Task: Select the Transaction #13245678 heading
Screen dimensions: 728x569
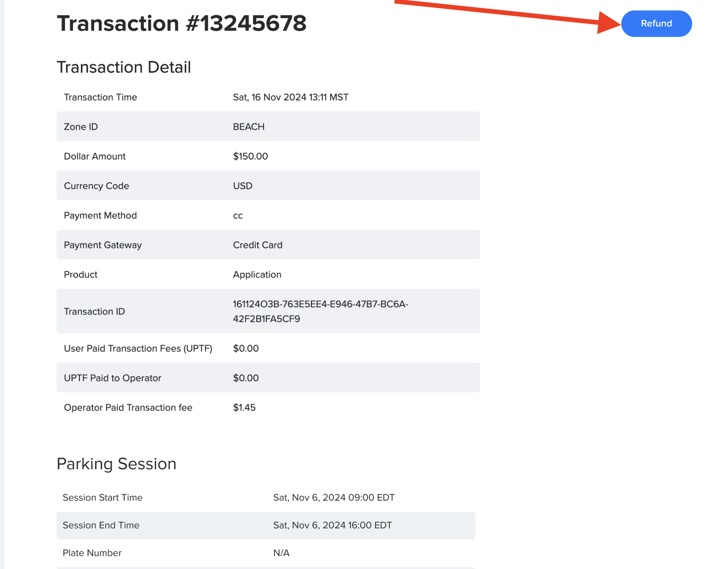Action: 182,23
